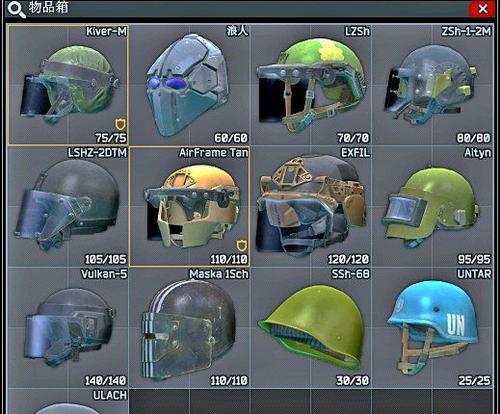Image resolution: width=500 pixels, height=414 pixels.
Task: Select the partially visible ULACH helmet
Action: pyautogui.click(x=68, y=401)
